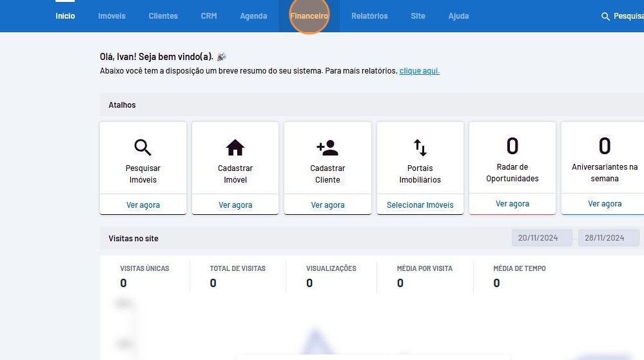Click 'Ver agora' under Pesquisar Imóveis
The image size is (644, 360).
point(143,205)
